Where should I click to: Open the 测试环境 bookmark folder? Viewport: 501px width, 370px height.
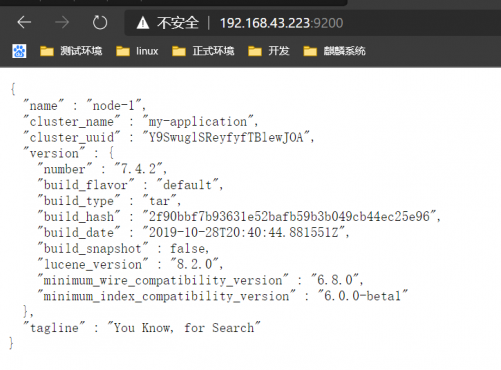pos(71,51)
